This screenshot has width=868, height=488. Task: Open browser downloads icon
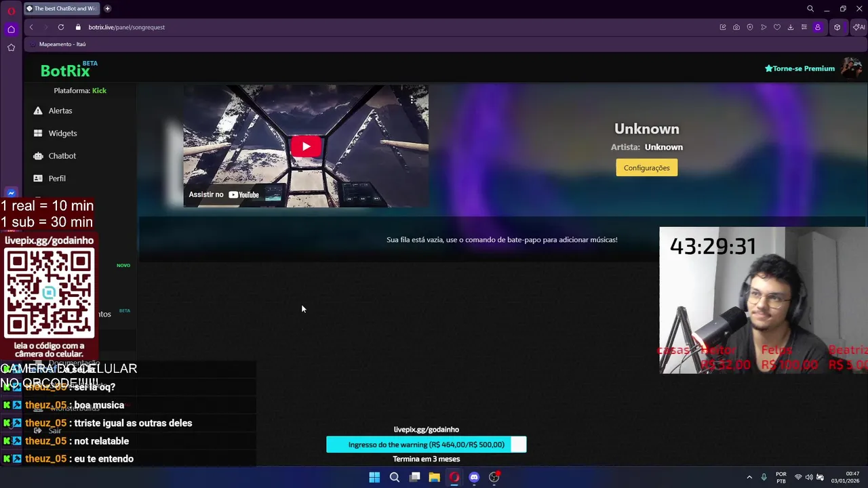791,27
